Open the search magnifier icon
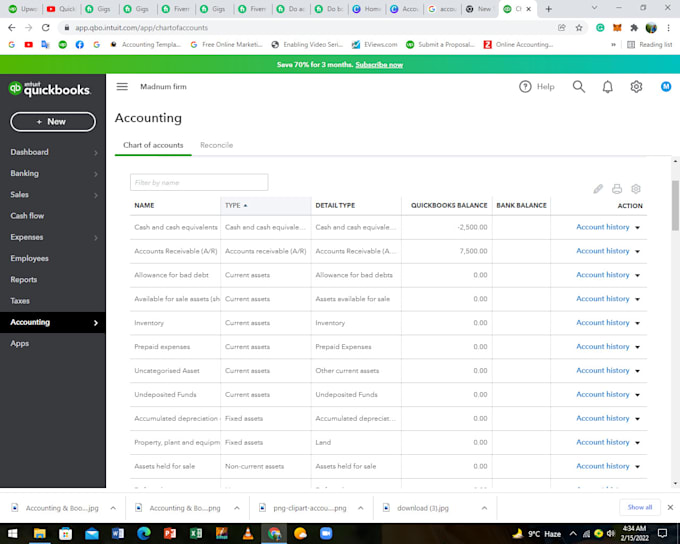This screenshot has height=544, width=680. pyautogui.click(x=579, y=87)
